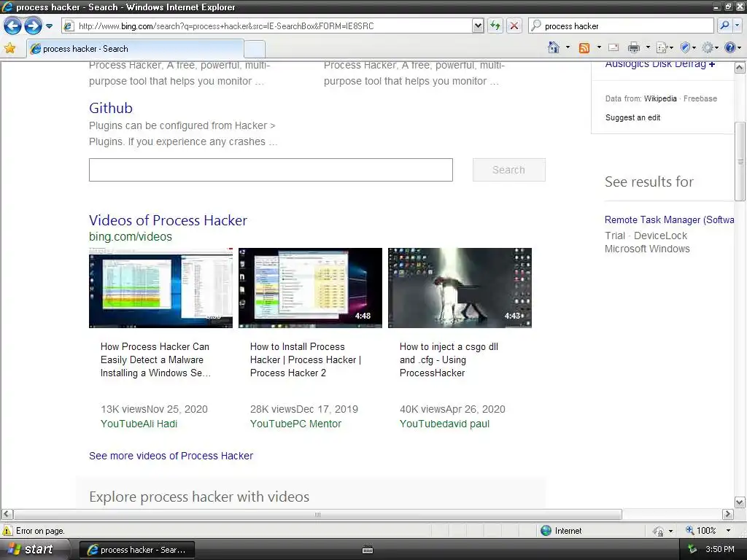
Task: Click the green system tray icon
Action: tap(692, 549)
